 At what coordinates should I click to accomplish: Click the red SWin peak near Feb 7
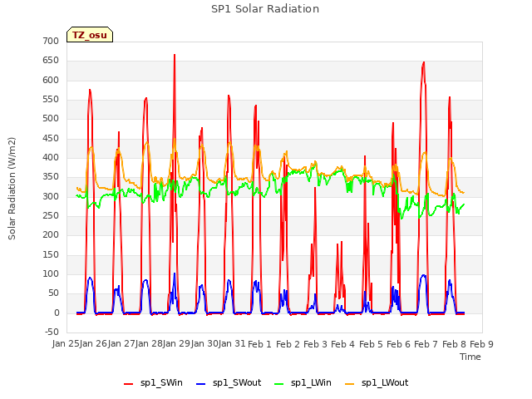[423, 63]
